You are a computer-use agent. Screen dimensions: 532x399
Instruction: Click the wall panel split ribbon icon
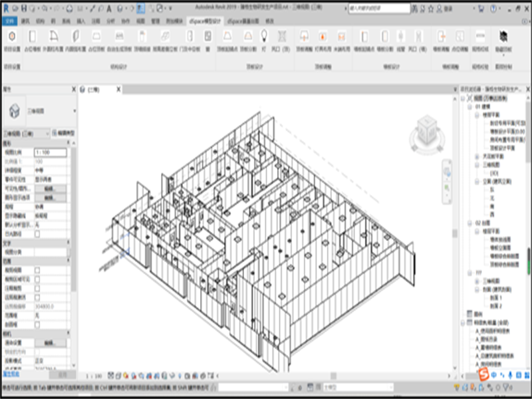click(385, 37)
